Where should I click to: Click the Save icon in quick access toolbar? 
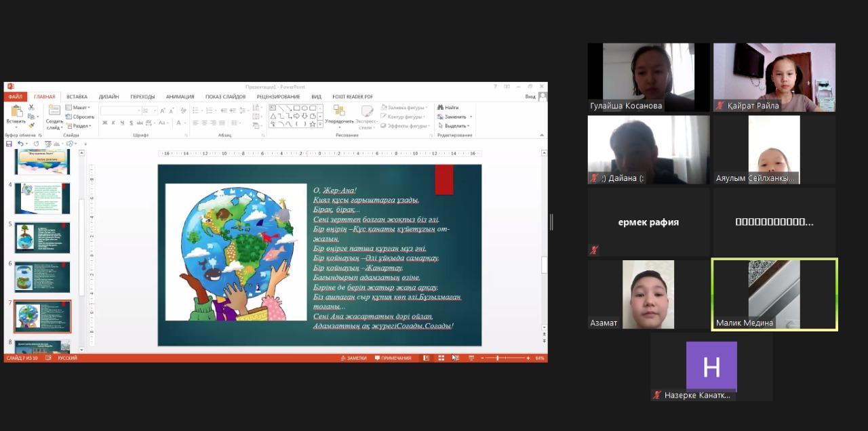(x=9, y=144)
